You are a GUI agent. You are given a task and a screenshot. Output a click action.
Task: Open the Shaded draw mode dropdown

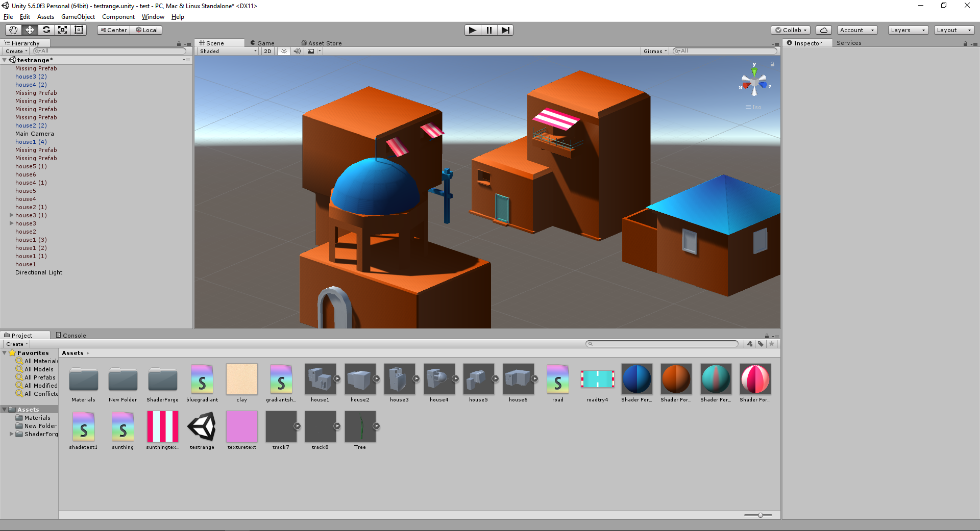(x=228, y=51)
